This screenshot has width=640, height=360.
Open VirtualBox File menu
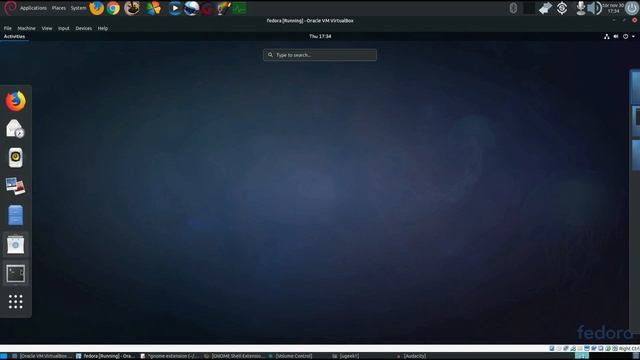click(x=8, y=28)
